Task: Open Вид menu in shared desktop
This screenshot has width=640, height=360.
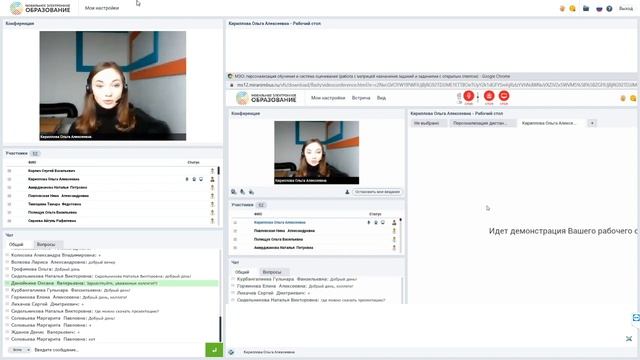Action: [381, 98]
